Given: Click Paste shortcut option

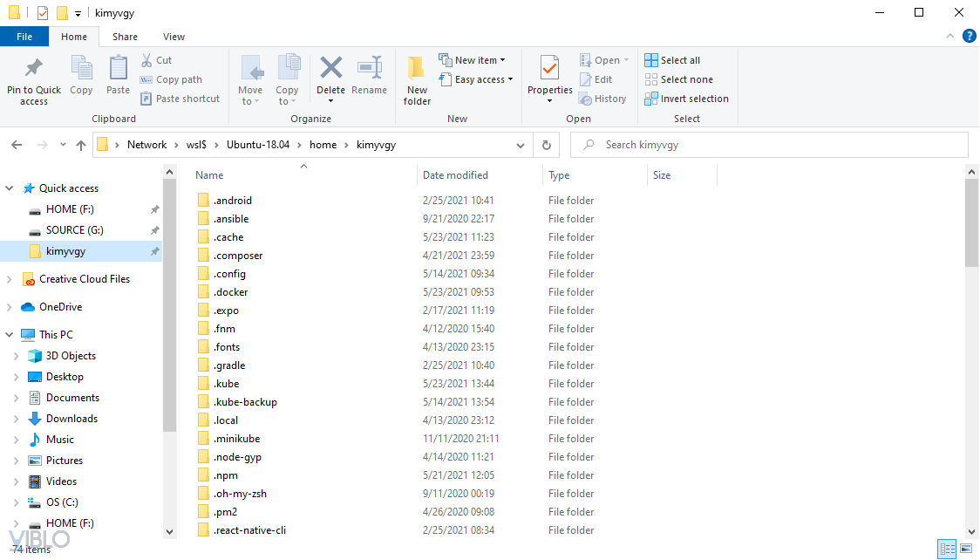Looking at the screenshot, I should click(180, 99).
